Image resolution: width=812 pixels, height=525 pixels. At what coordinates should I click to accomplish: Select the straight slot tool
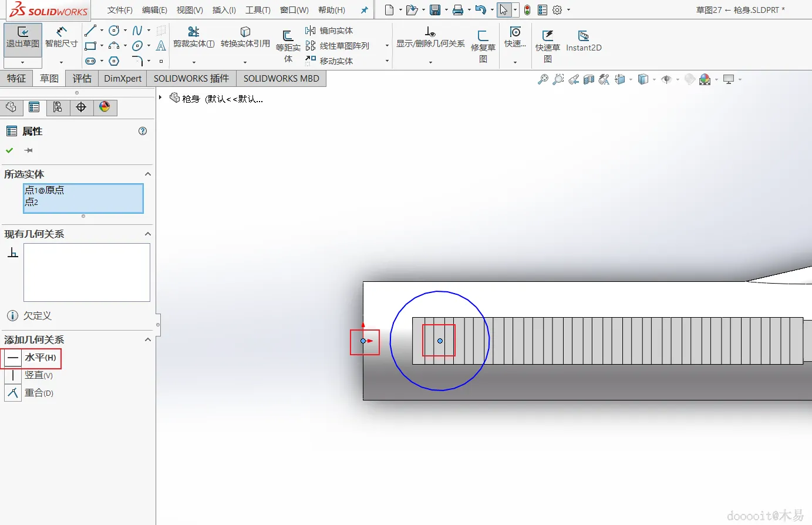[90, 61]
